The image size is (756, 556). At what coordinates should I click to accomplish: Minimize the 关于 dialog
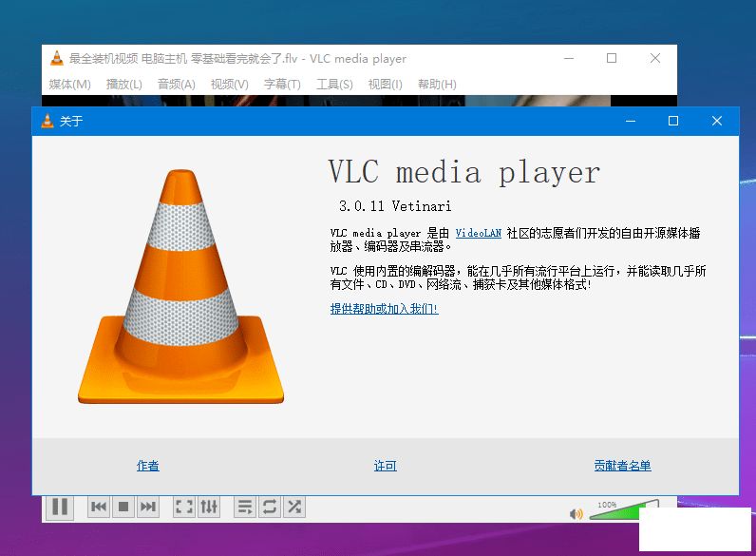click(x=631, y=121)
